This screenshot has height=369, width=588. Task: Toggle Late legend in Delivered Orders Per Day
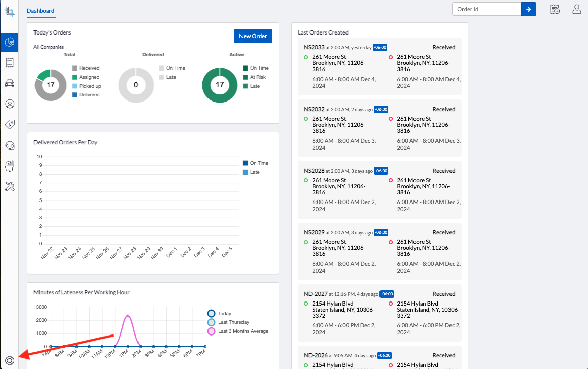pos(251,172)
